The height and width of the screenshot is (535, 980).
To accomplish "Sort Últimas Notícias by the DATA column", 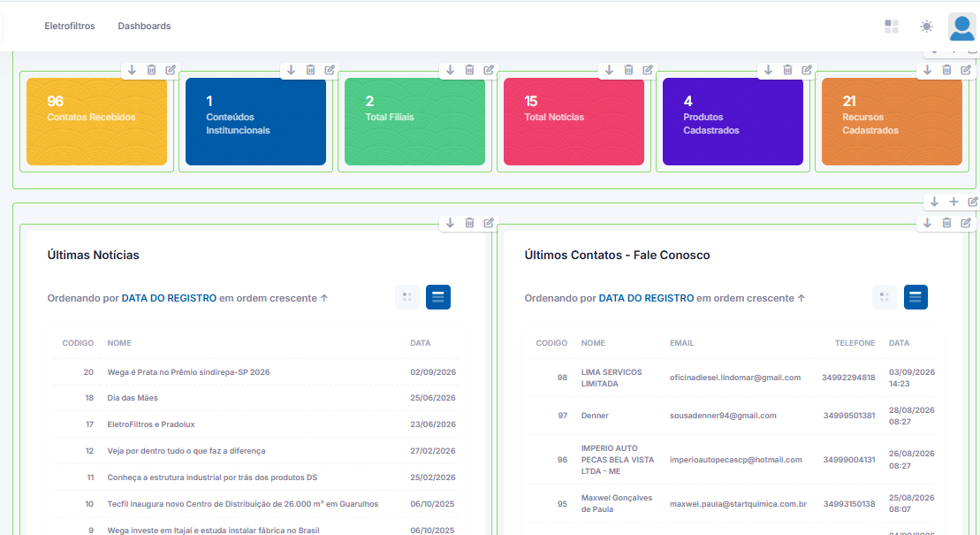I will click(x=420, y=343).
